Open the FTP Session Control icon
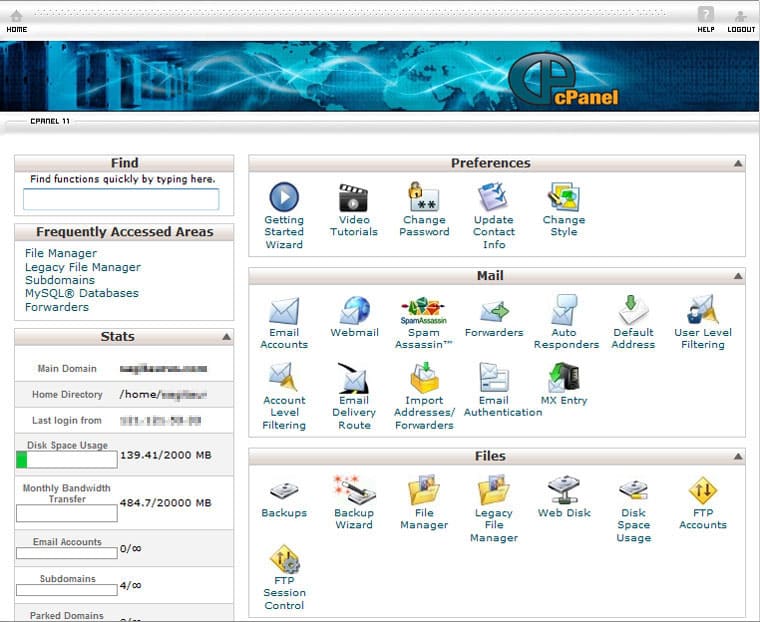The width and height of the screenshot is (760, 622). [285, 559]
